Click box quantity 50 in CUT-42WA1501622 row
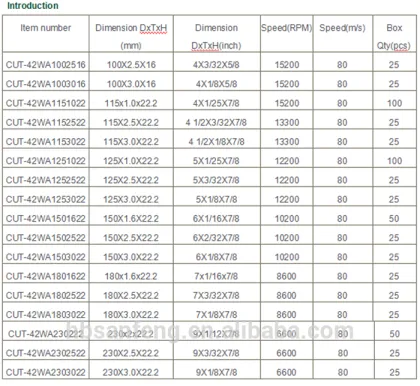This screenshot has height=386, width=420. [x=394, y=219]
